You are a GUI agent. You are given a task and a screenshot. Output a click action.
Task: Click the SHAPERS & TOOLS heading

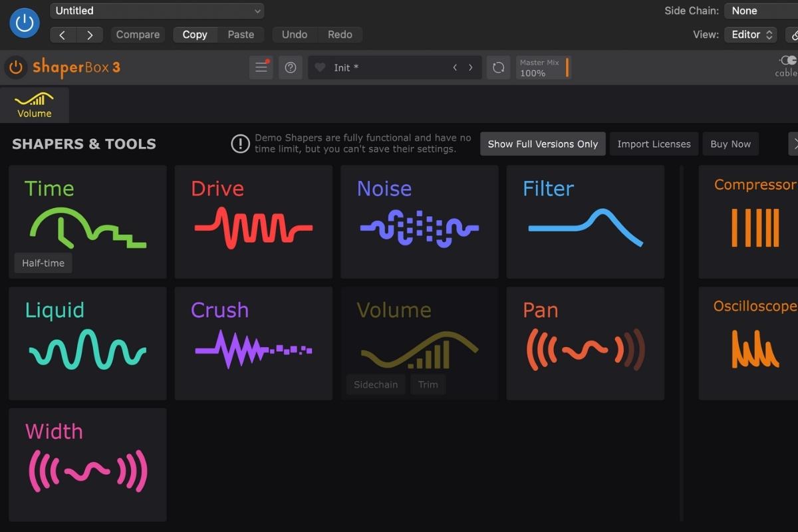click(x=84, y=144)
